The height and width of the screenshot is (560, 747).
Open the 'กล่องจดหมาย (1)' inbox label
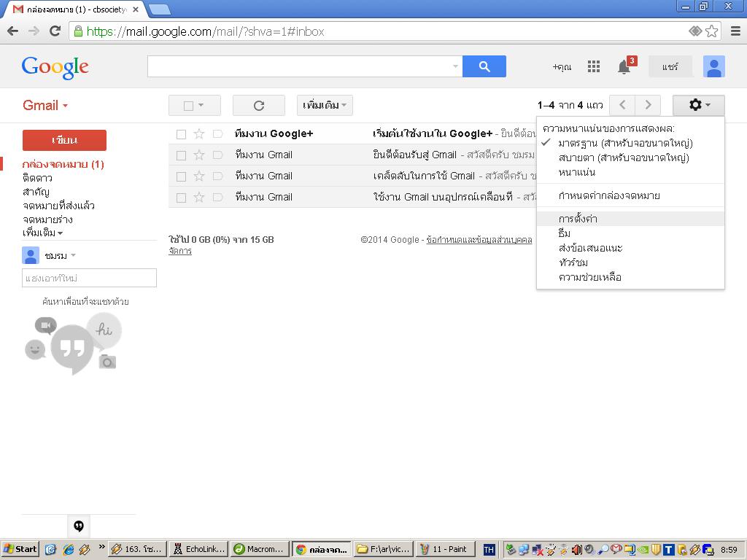[x=63, y=164]
